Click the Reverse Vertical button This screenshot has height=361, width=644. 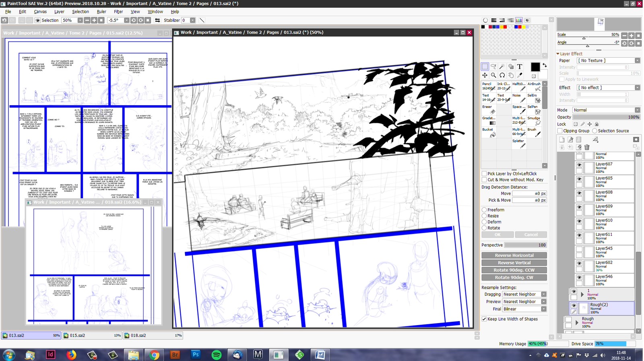(514, 263)
